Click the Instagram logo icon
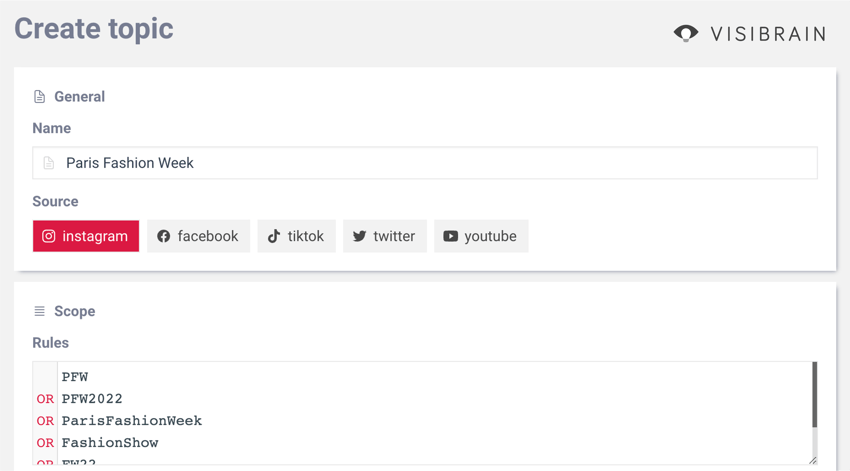Image resolution: width=850 pixels, height=471 pixels. [49, 236]
